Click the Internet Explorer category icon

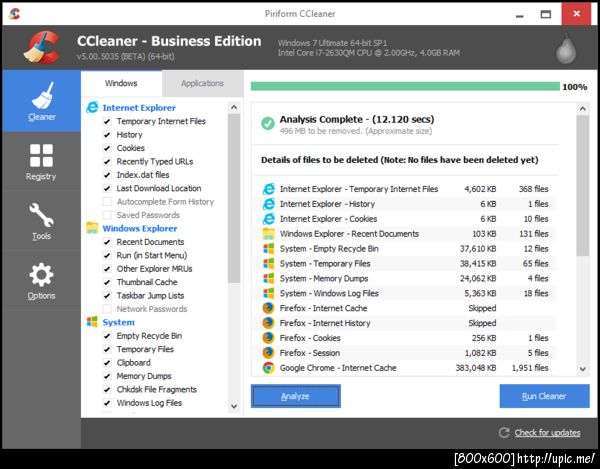(x=92, y=107)
